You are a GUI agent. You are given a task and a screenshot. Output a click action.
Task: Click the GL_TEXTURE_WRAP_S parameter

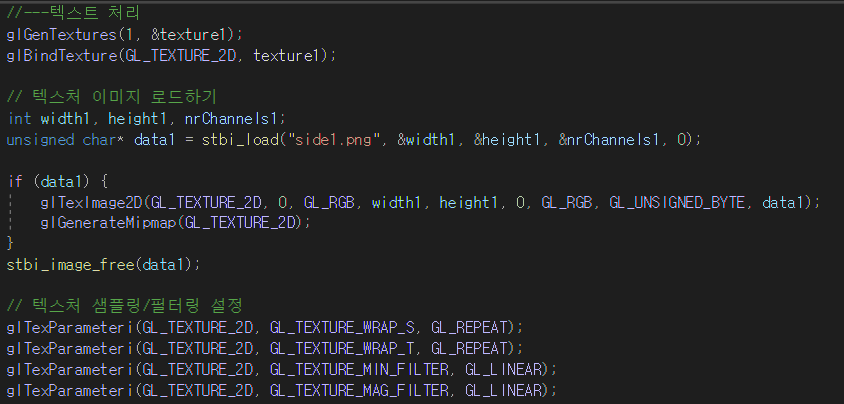pyautogui.click(x=344, y=328)
